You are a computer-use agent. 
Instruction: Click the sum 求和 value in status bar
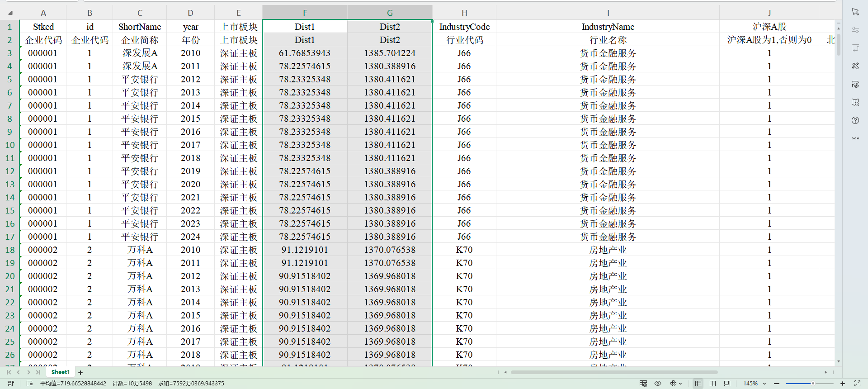coord(191,384)
